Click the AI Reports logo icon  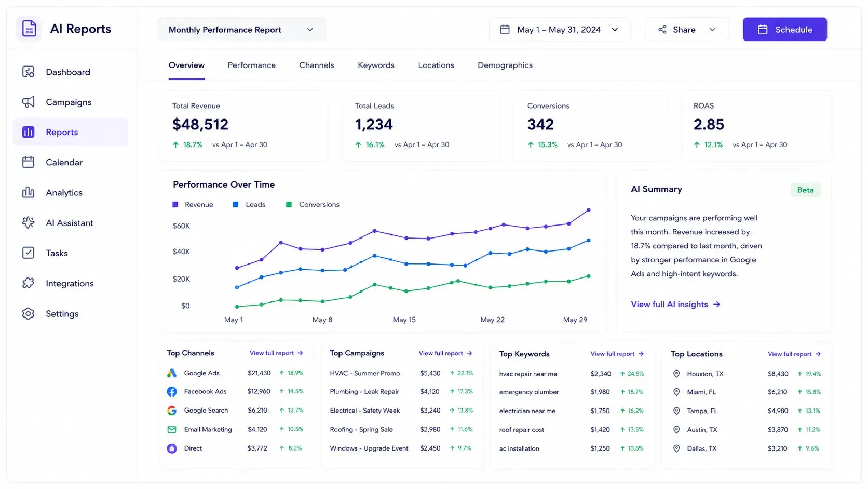point(29,29)
